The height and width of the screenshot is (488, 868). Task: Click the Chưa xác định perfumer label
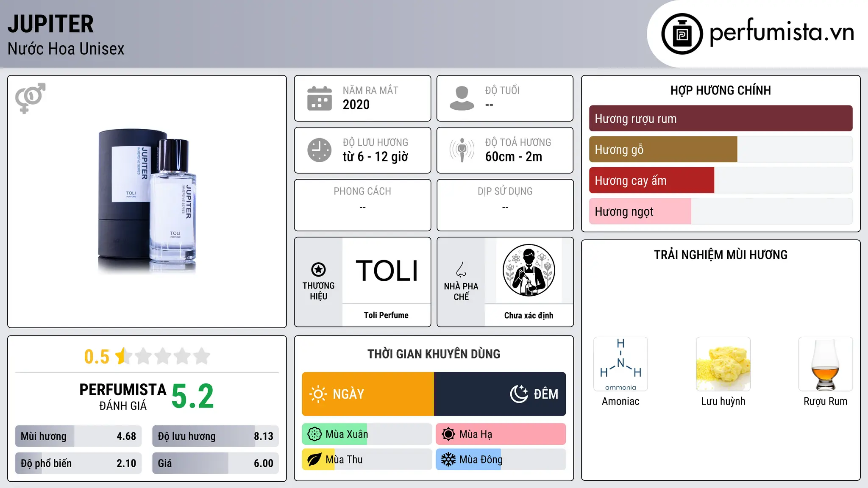point(529,315)
